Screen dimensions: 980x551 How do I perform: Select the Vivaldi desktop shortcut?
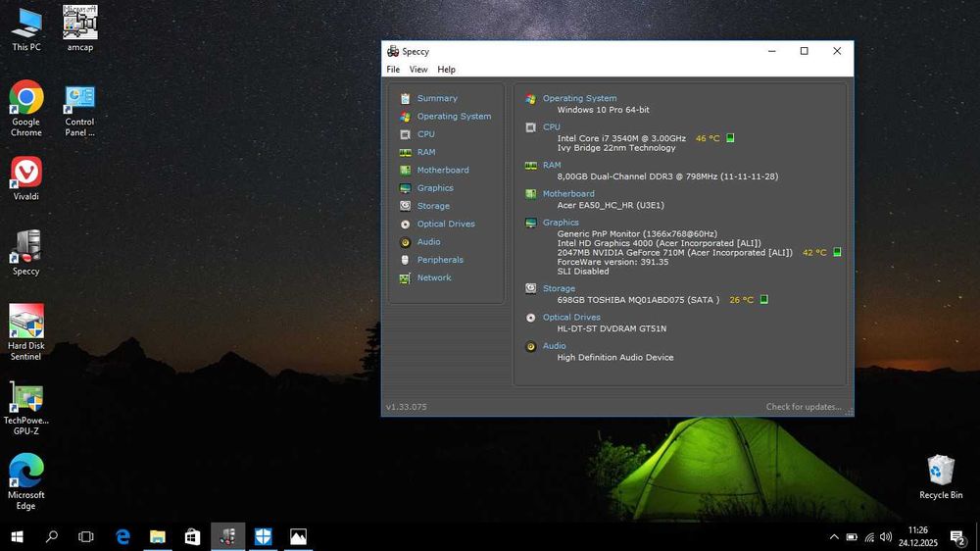click(x=26, y=178)
